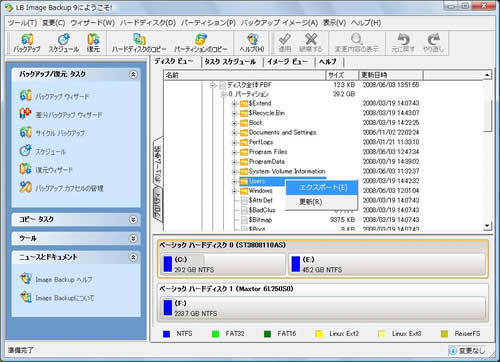500x362 pixels.
Task: Click the 破棄する X toolbar icon
Action: point(311,43)
